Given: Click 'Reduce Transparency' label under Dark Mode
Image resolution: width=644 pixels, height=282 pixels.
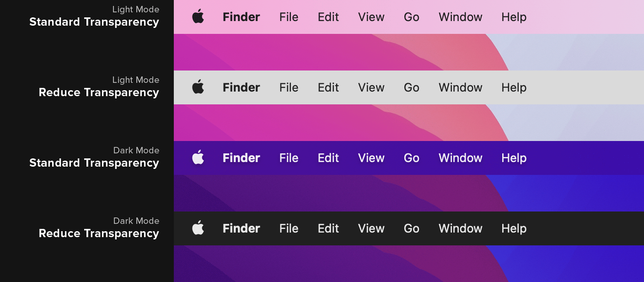Looking at the screenshot, I should (99, 233).
